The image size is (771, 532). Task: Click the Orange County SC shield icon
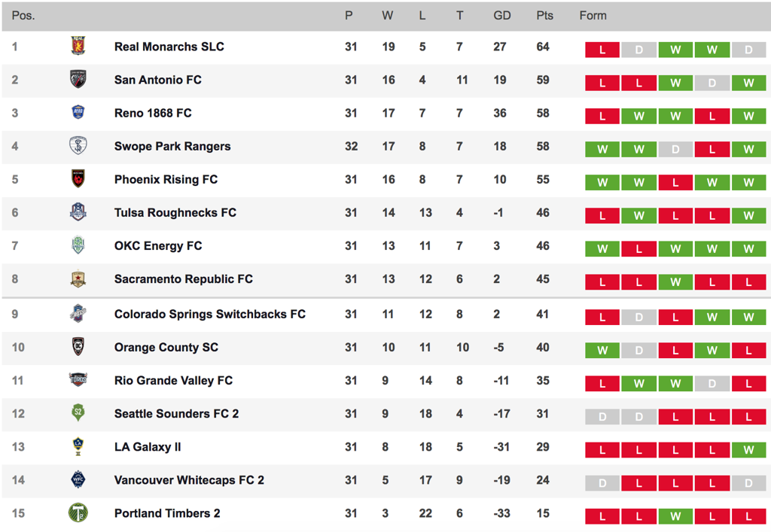point(78,346)
